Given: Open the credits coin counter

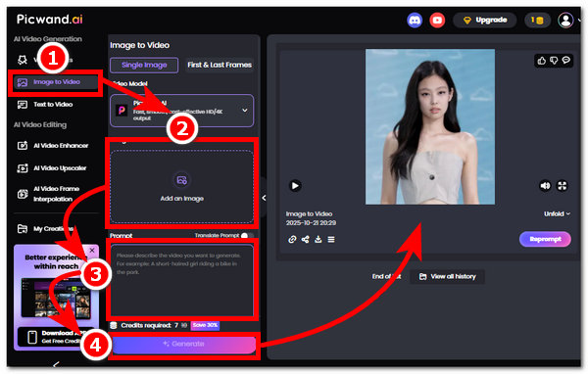Looking at the screenshot, I should (537, 20).
